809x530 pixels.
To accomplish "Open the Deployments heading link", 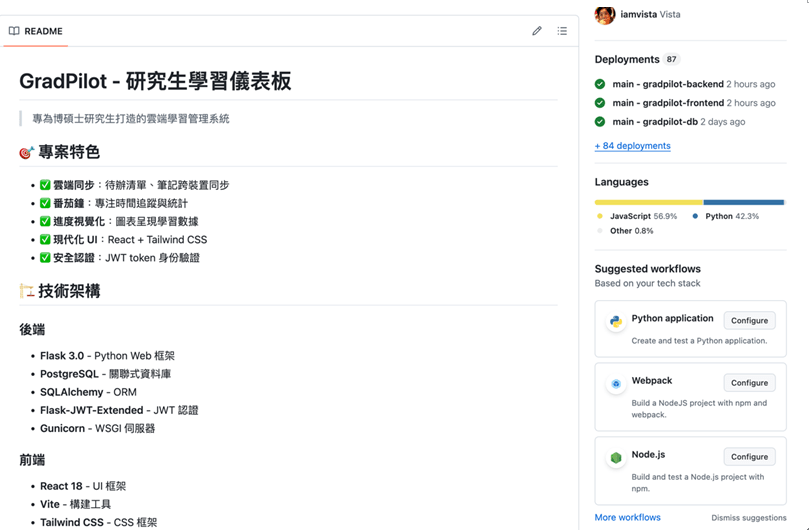I will (627, 59).
